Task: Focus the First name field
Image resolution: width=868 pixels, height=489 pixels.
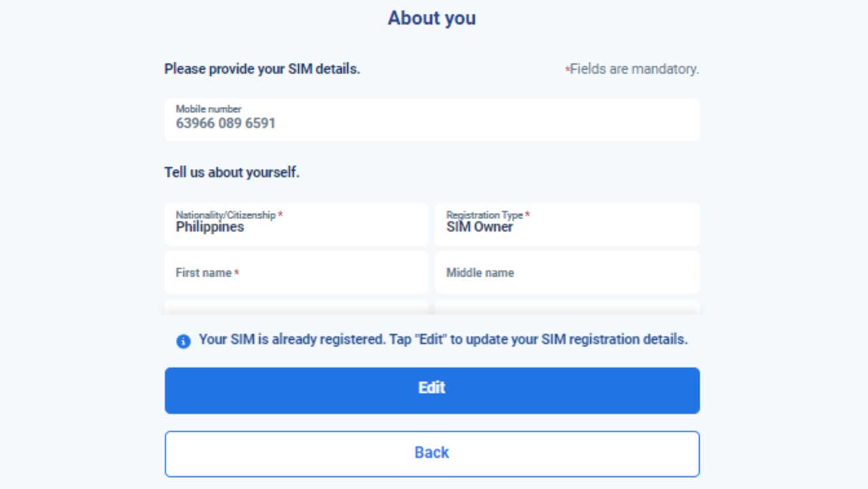Action: pos(296,273)
